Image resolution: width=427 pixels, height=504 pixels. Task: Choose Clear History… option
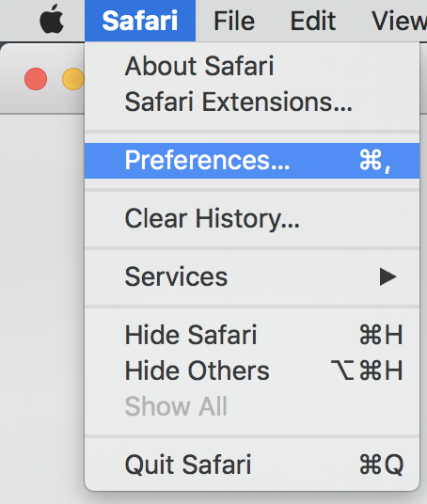(252, 219)
